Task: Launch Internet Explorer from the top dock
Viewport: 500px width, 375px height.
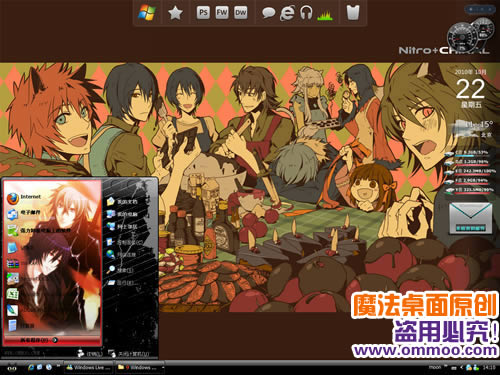Action: pyautogui.click(x=287, y=13)
